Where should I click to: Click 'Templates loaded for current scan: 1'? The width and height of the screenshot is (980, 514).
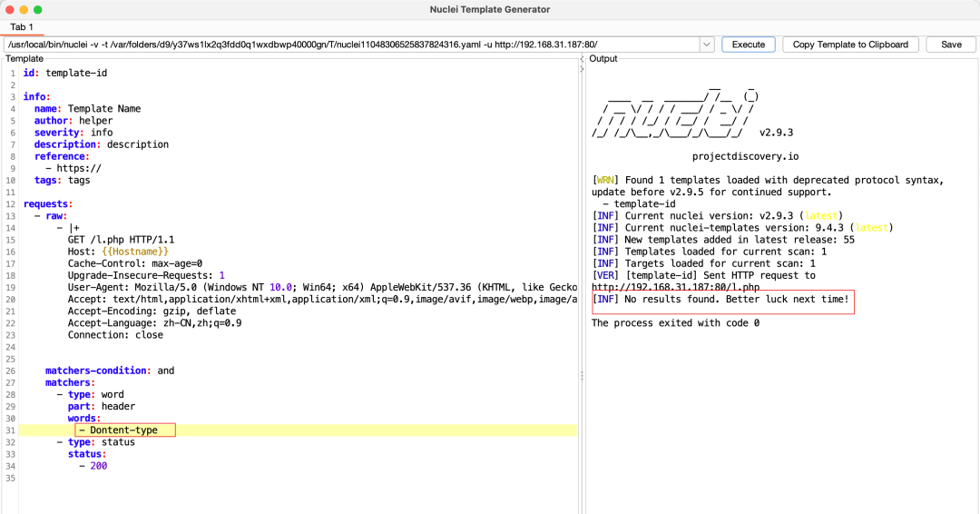(710, 252)
